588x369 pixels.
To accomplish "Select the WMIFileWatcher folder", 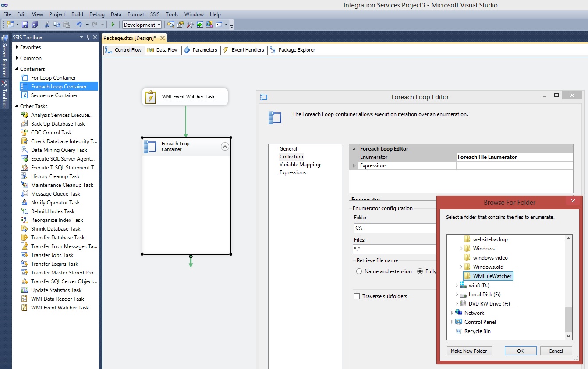I will pyautogui.click(x=488, y=276).
